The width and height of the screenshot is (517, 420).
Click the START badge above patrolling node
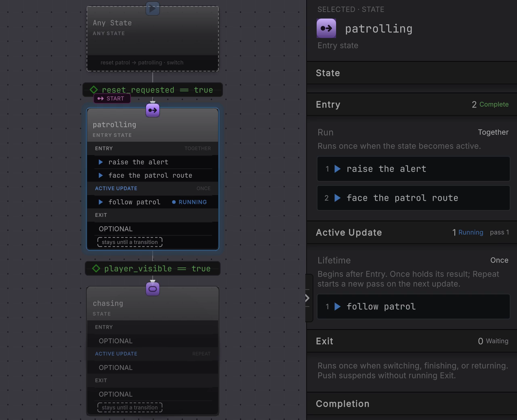(x=112, y=99)
